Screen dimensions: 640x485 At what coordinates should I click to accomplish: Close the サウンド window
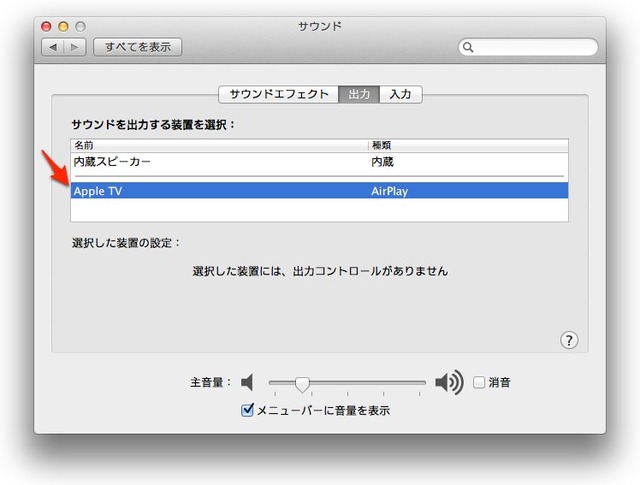pos(46,27)
